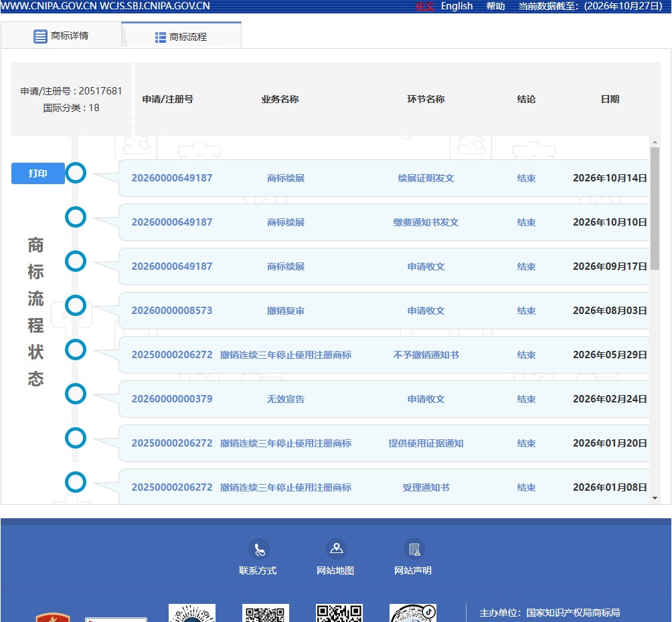Open the 帮助 help link
This screenshot has height=622, width=672.
click(495, 6)
